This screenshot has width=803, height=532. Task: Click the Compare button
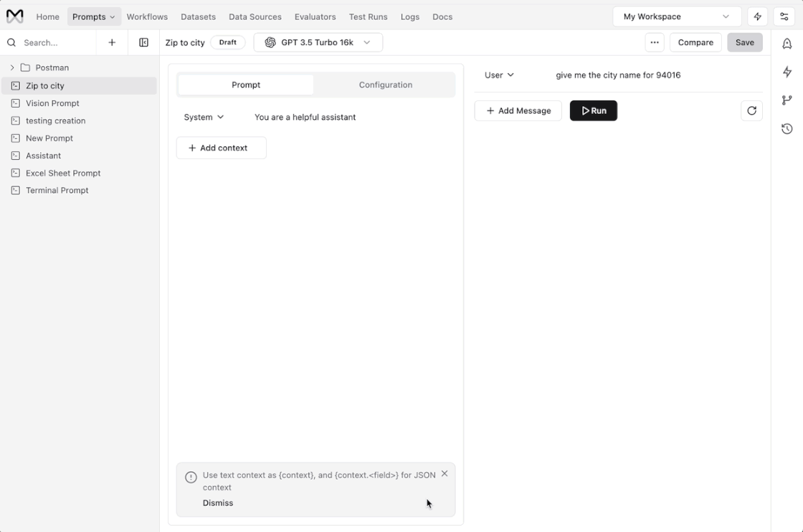click(695, 42)
